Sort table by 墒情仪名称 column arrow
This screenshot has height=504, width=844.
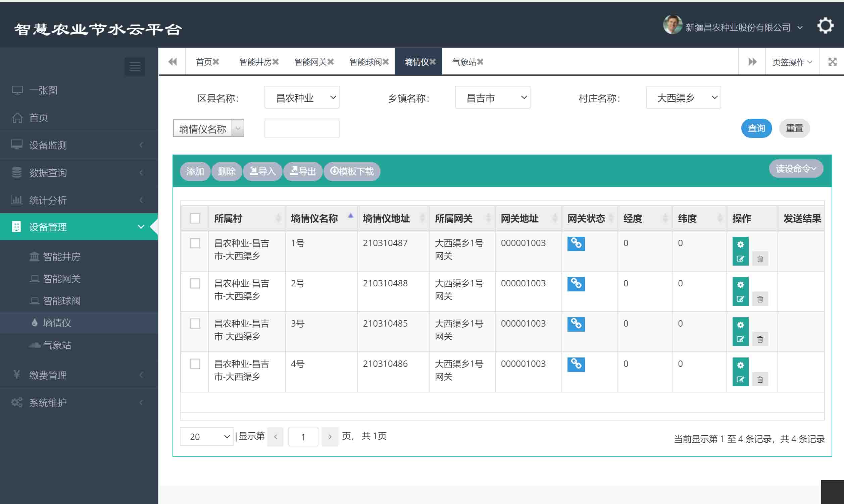coord(351,216)
